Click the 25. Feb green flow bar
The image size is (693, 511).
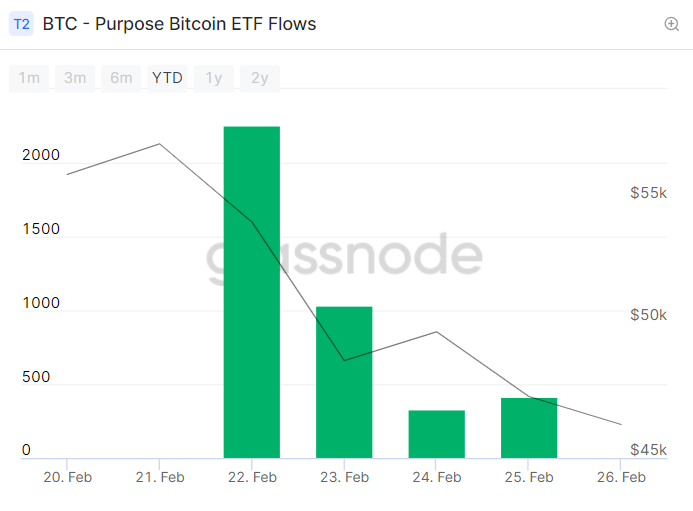point(529,428)
